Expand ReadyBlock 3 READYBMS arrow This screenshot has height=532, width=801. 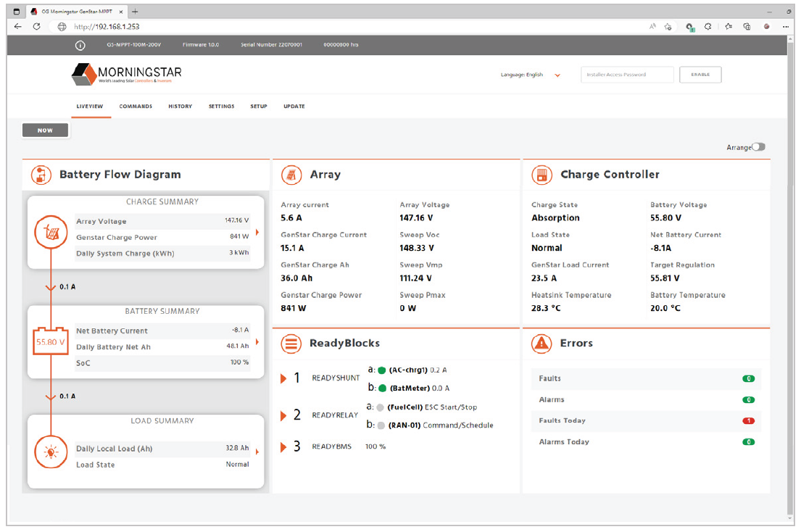click(x=284, y=447)
